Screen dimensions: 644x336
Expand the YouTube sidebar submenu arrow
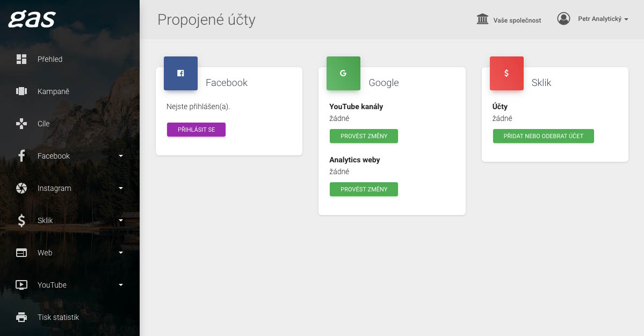click(x=121, y=284)
